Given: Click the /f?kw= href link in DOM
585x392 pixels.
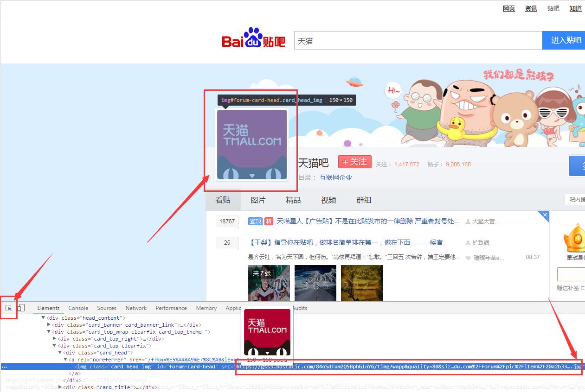Looking at the screenshot, I should [x=194, y=360].
